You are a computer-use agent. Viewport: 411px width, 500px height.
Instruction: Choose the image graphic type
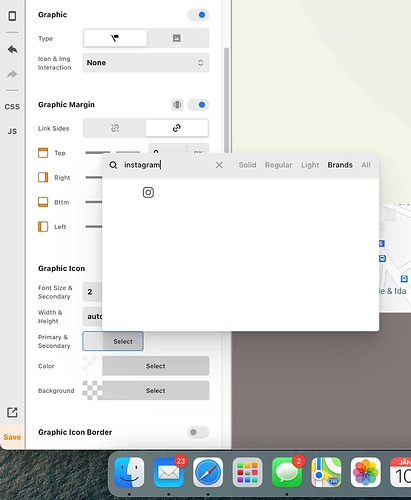177,38
